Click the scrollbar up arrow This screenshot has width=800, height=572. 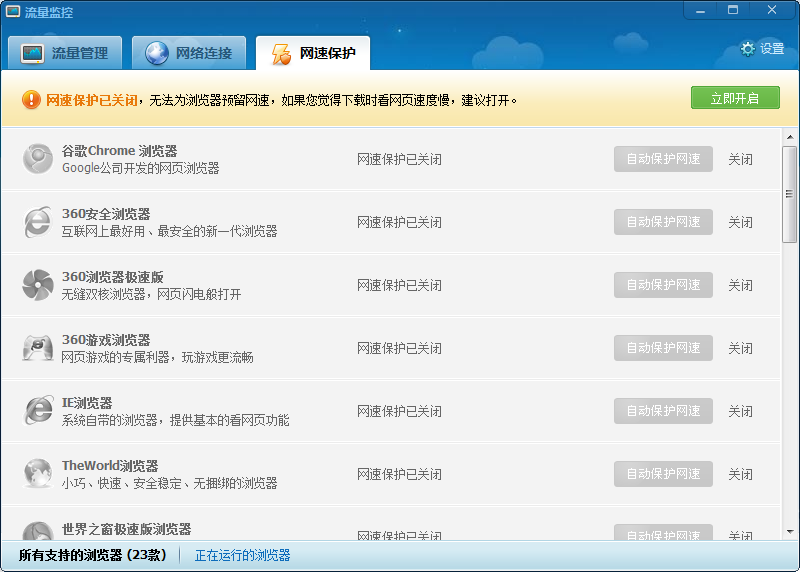(x=790, y=137)
